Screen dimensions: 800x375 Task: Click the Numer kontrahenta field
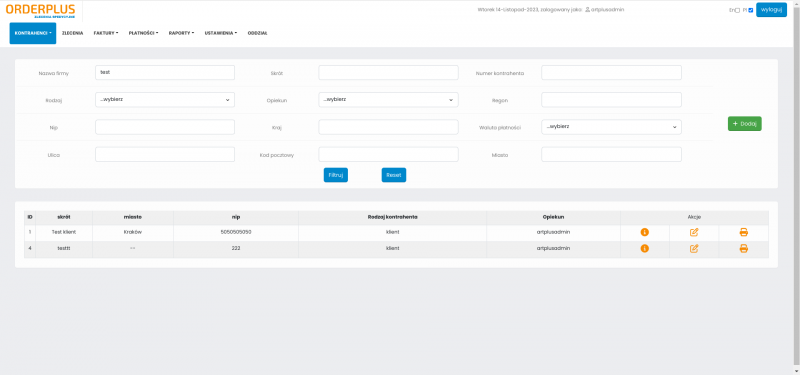[611, 72]
